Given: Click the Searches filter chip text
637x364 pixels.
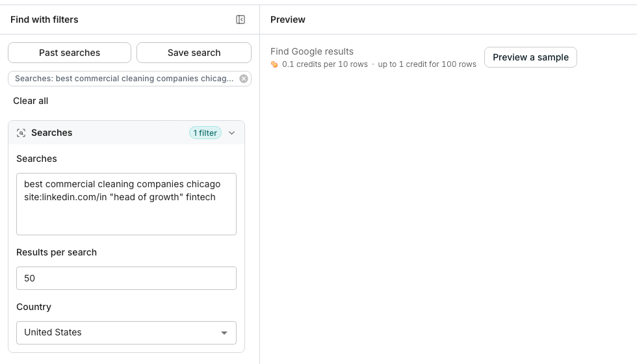Looking at the screenshot, I should 124,79.
